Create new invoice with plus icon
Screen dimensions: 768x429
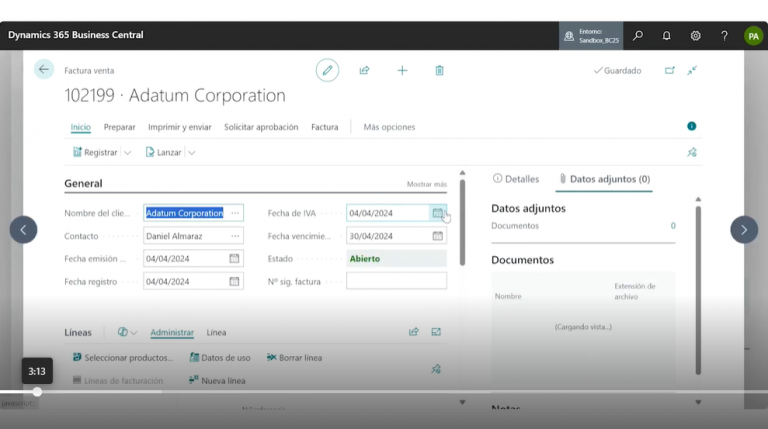[402, 71]
